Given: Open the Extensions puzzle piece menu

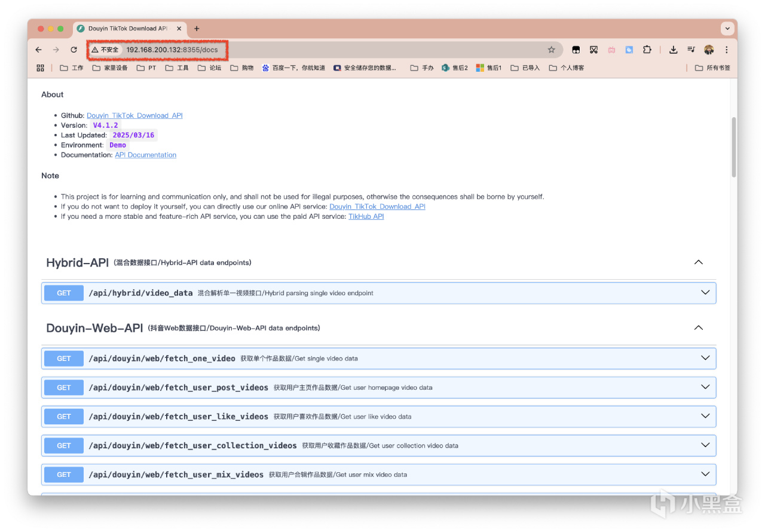Looking at the screenshot, I should click(647, 50).
